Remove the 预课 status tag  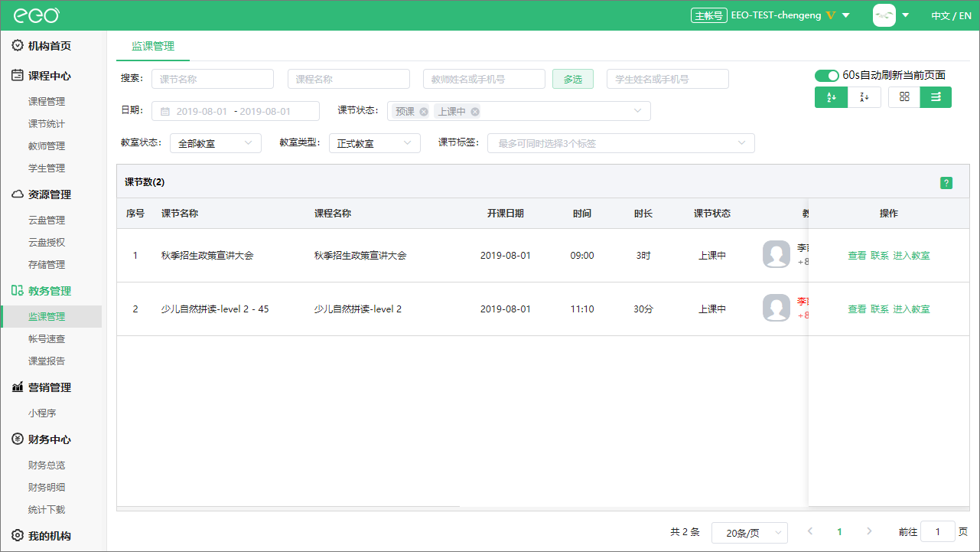click(424, 112)
